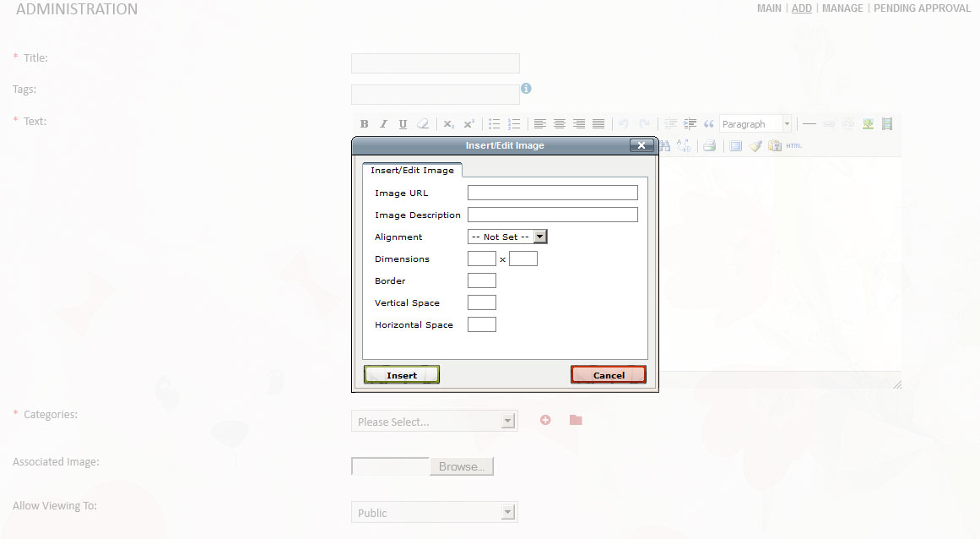Focus the Image URL field
980x539 pixels.
coord(553,193)
